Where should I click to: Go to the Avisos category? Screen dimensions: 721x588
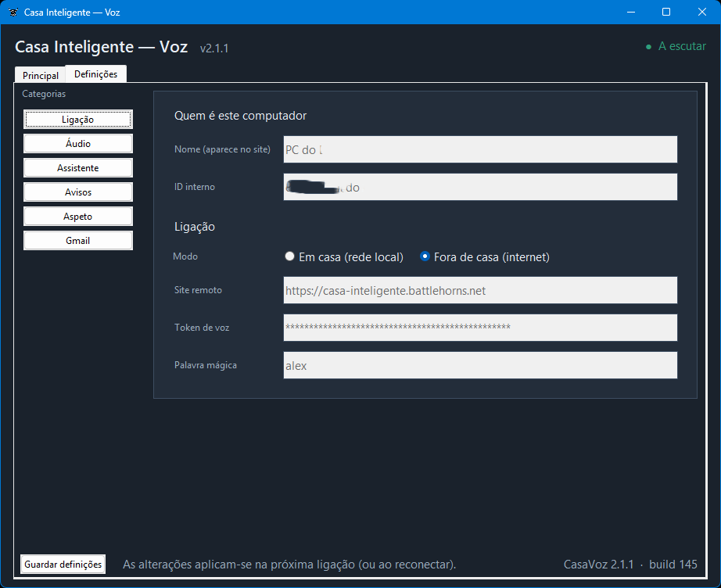(78, 192)
